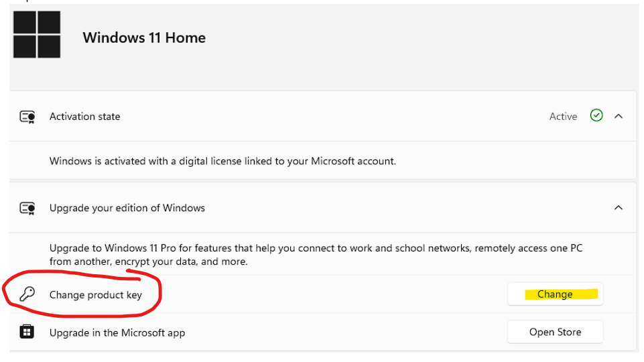
Task: Select the Change product key label
Action: 96,295
